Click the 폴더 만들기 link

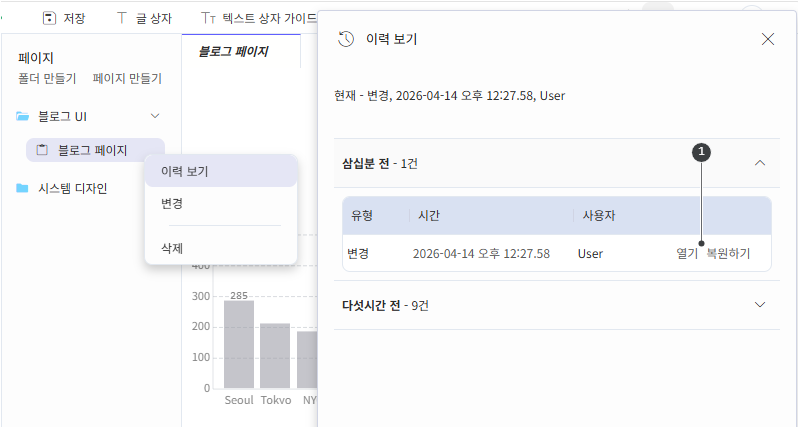(x=47, y=78)
